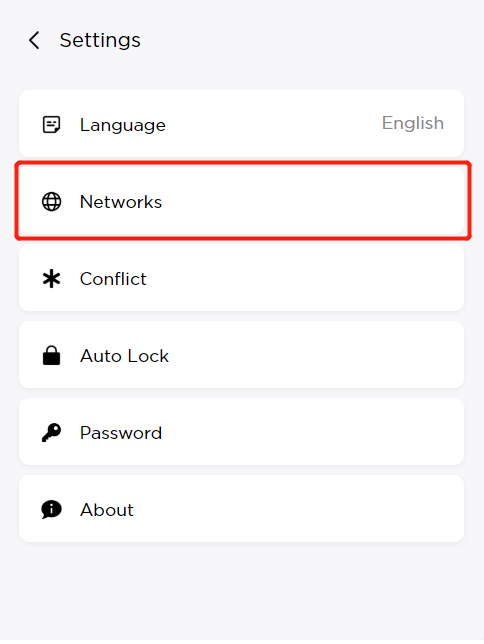Click the About info bubble icon
The width and height of the screenshot is (484, 644).
51,510
